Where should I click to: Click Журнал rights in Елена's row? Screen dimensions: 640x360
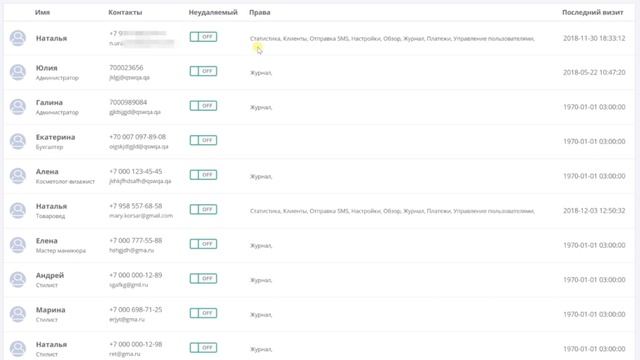pos(261,246)
